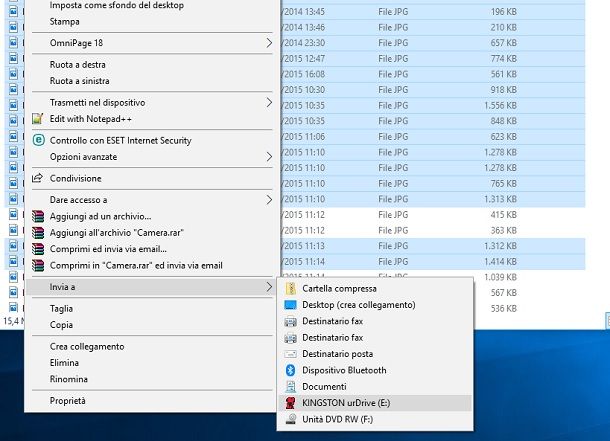This screenshot has width=610, height=441.
Task: Click the ESET Internet Security icon
Action: 39,141
